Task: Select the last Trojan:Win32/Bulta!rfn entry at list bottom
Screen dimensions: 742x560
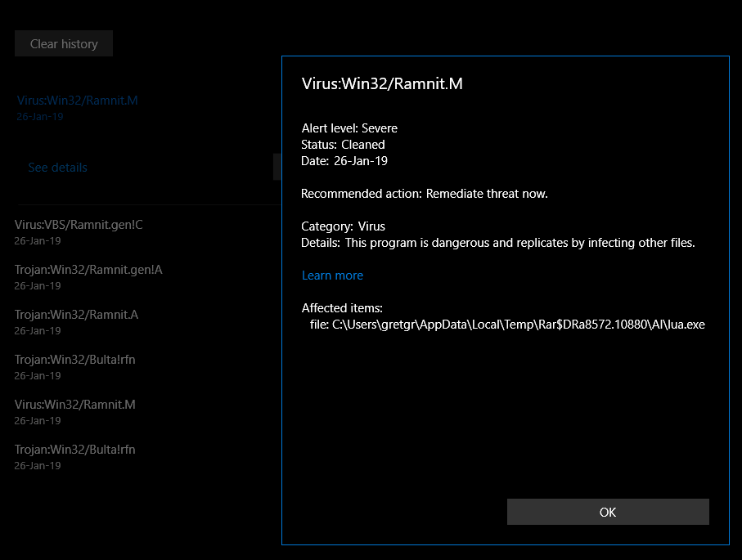Action: 74,450
